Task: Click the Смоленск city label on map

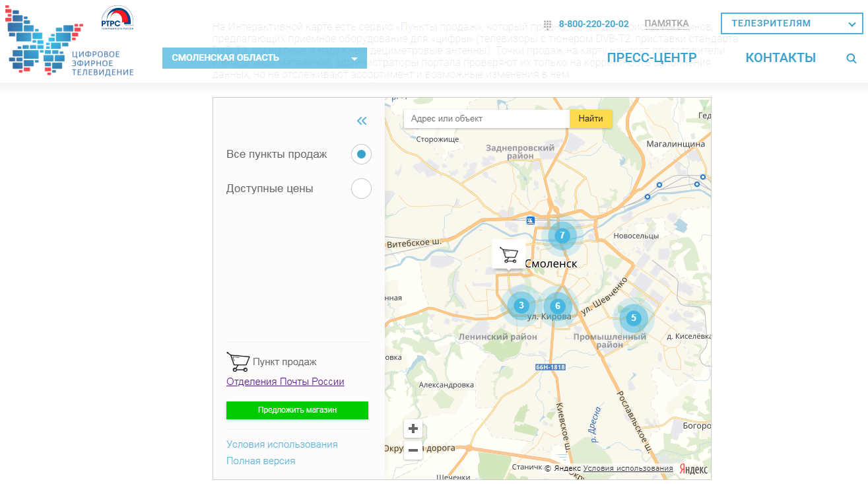Action: (x=551, y=263)
